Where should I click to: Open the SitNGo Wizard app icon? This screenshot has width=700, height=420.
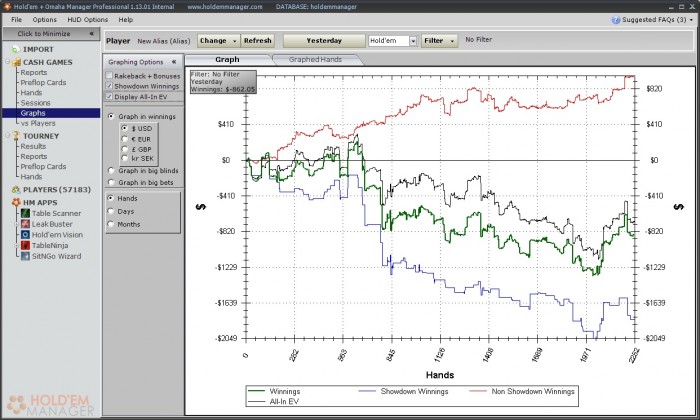point(25,256)
